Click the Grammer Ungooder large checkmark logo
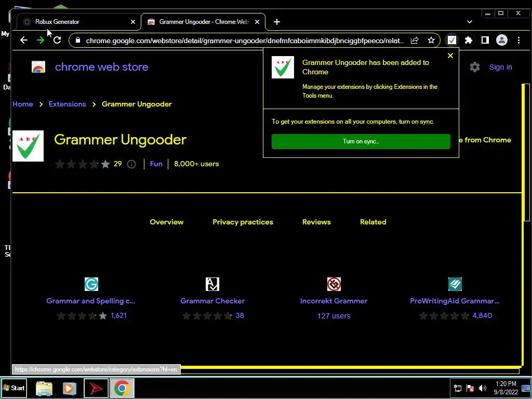This screenshot has width=532, height=399. [28, 146]
